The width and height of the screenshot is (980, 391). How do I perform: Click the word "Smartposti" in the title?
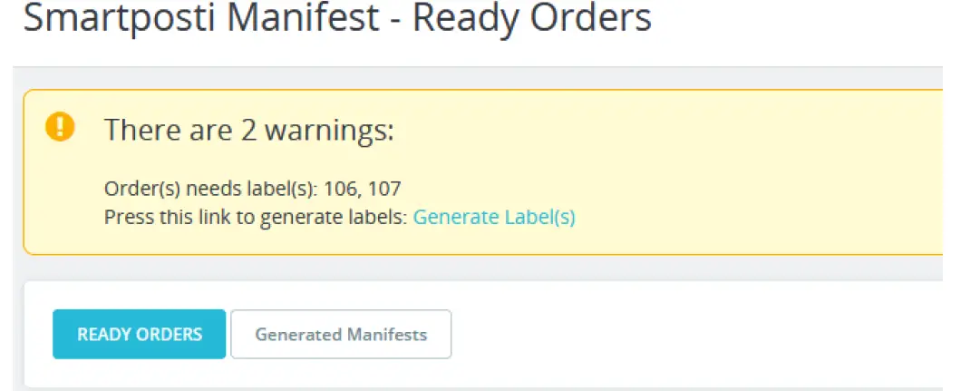pos(120,19)
